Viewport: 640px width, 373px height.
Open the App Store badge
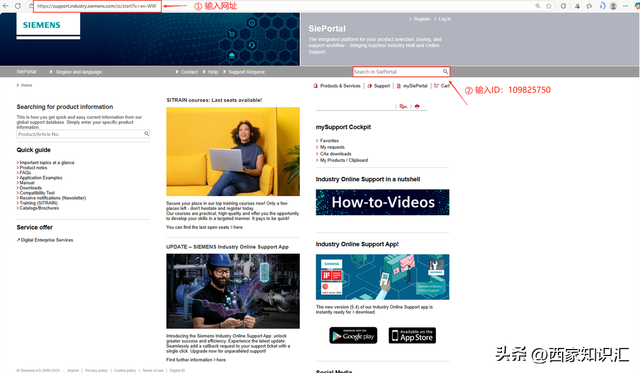click(412, 335)
